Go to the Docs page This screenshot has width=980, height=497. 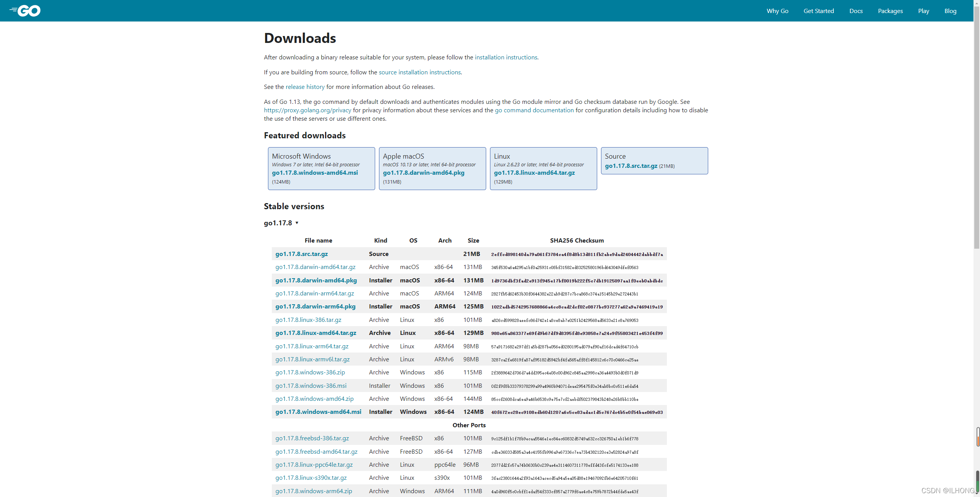[x=856, y=11]
